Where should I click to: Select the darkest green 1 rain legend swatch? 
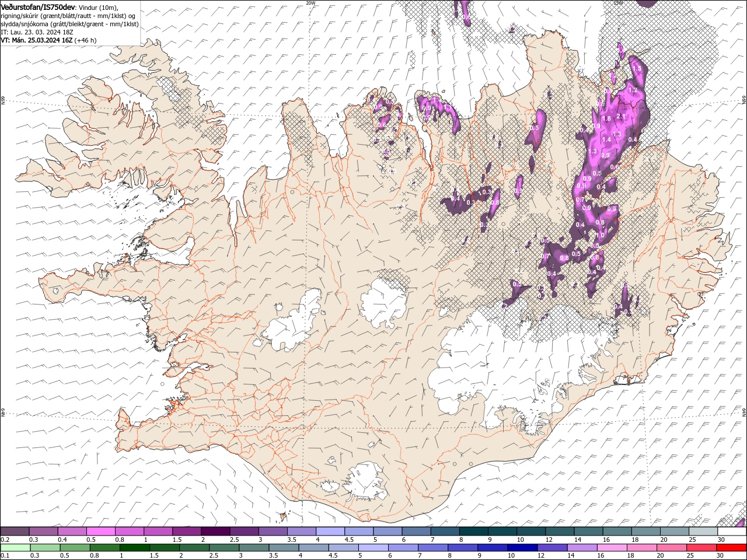coord(134,547)
